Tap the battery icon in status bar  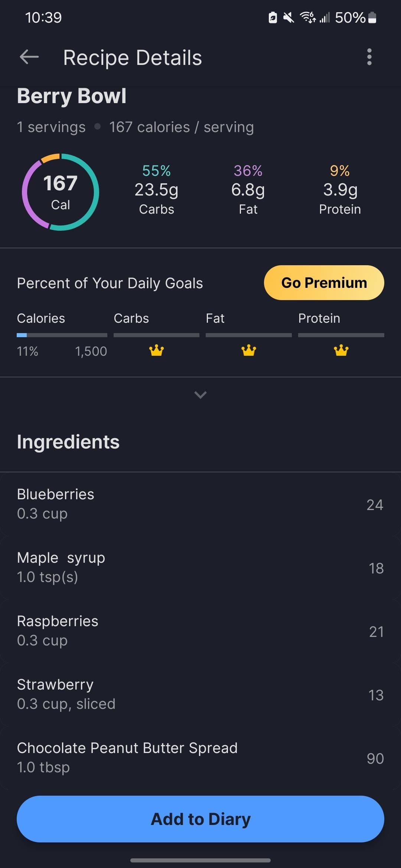372,17
